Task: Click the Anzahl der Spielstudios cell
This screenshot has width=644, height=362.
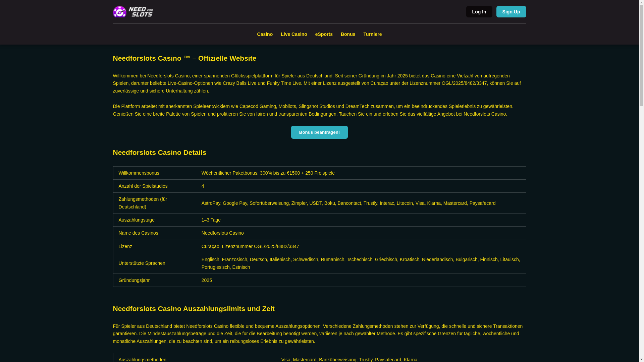Action: pos(155,186)
